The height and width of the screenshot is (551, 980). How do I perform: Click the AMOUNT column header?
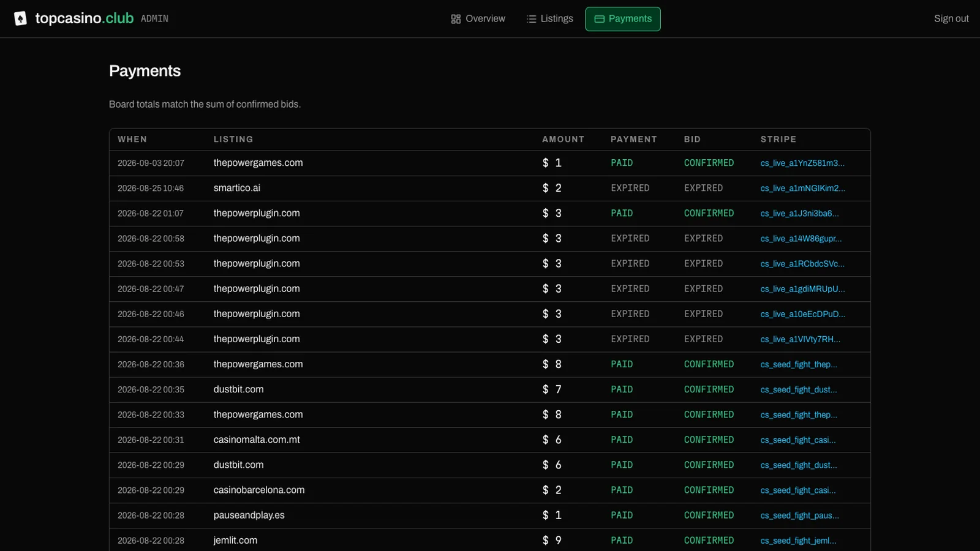[563, 140]
